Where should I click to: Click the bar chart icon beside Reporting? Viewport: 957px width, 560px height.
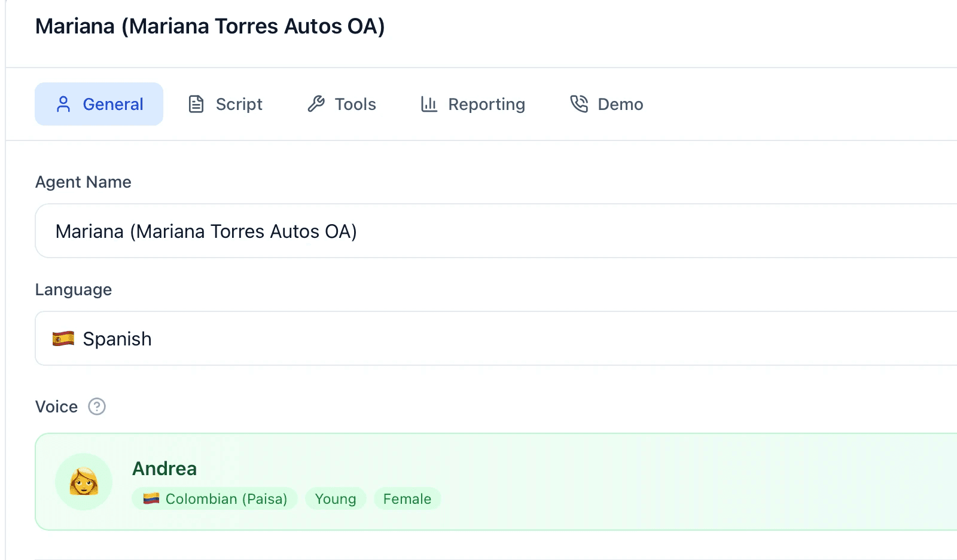(429, 105)
